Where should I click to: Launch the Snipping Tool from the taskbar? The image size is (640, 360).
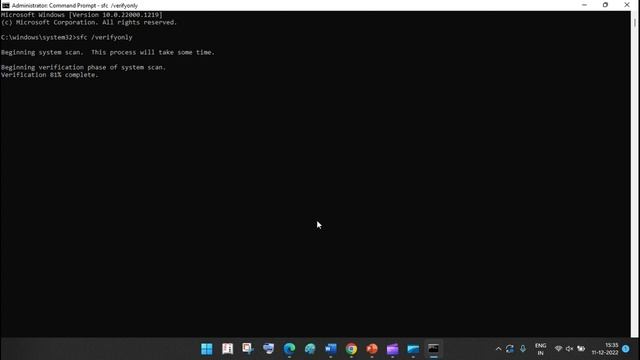pyautogui.click(x=248, y=349)
